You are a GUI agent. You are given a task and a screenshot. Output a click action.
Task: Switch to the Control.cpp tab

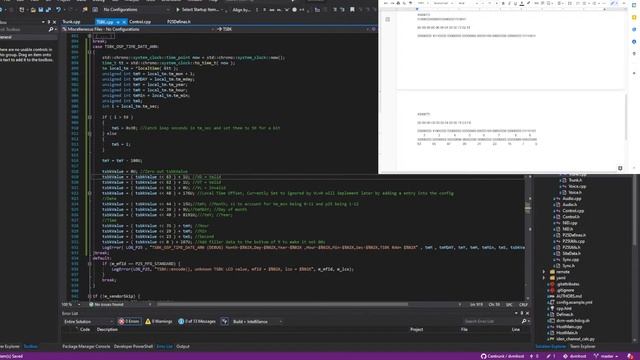click(140, 22)
